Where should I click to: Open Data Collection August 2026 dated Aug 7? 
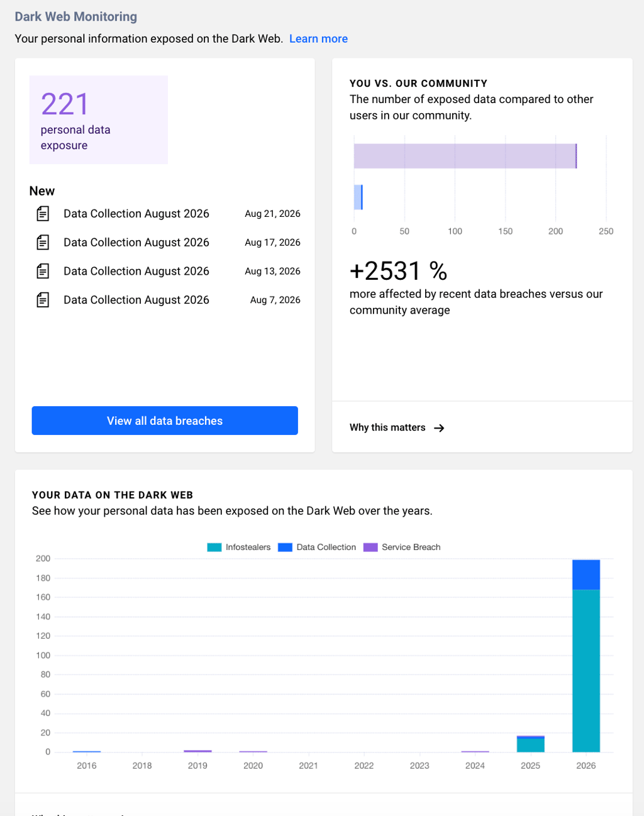tap(136, 300)
